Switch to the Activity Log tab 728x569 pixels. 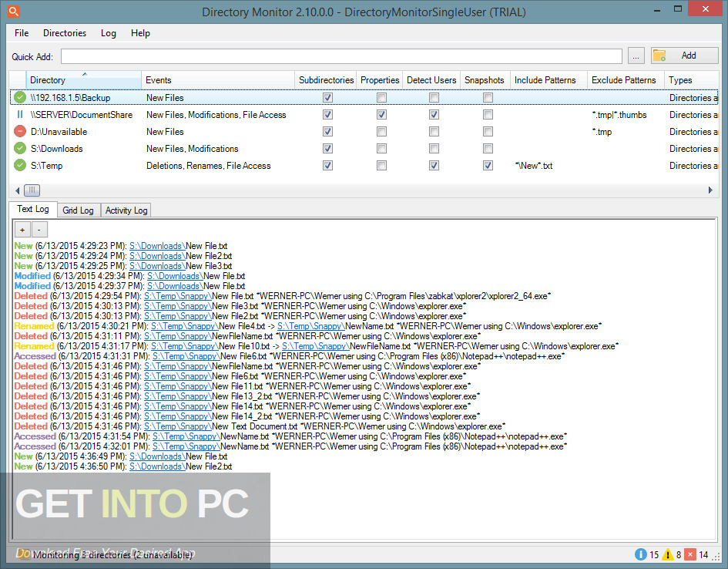pyautogui.click(x=126, y=210)
